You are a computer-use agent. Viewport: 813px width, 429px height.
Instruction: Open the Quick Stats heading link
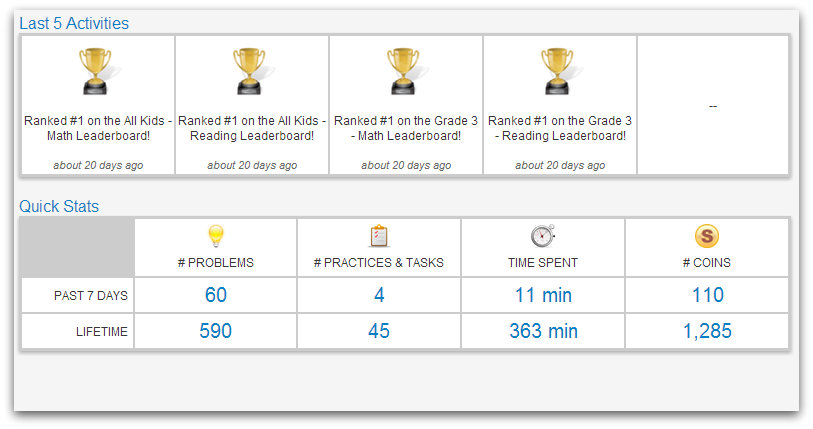point(59,206)
